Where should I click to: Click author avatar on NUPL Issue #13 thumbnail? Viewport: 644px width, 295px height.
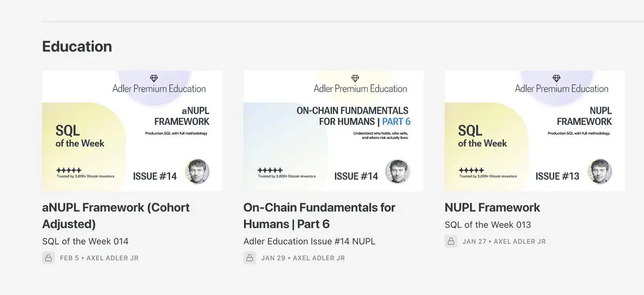[599, 172]
